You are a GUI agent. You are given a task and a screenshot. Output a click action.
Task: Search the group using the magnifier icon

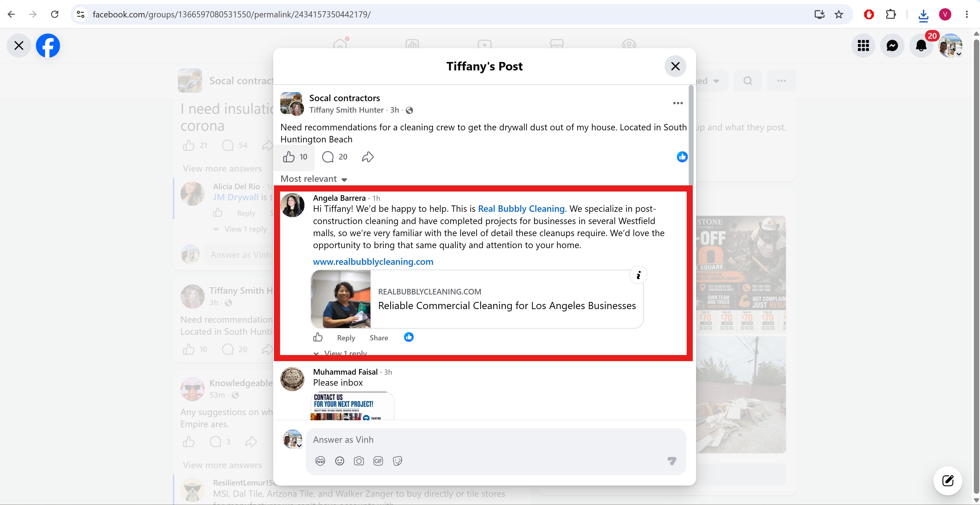click(x=748, y=81)
